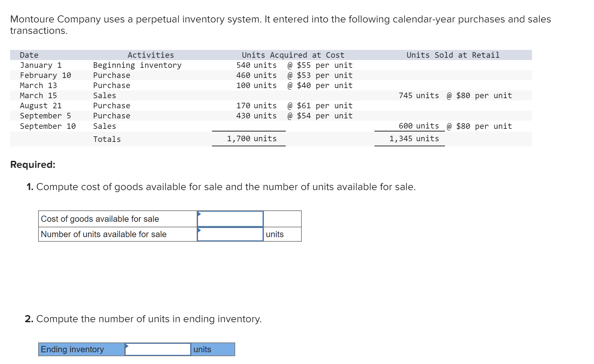Viewport: 594px width, 364px height.
Task: Click the Ending inventory input box
Action: pyautogui.click(x=158, y=349)
